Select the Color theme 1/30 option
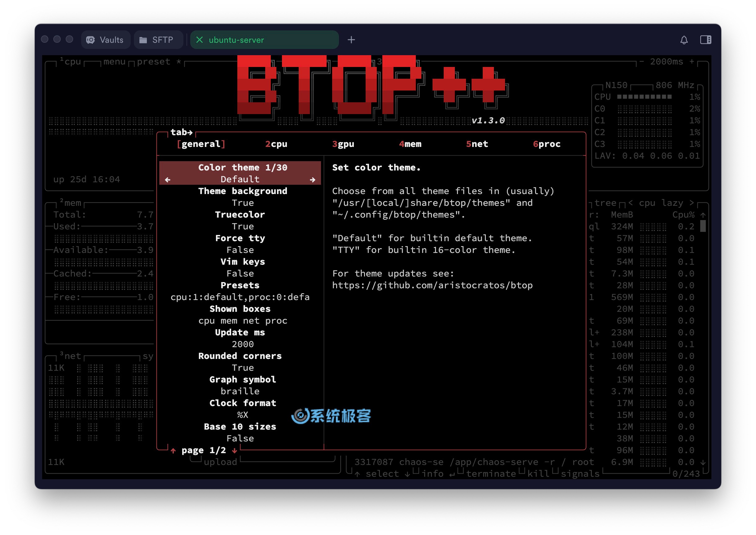 pos(240,173)
